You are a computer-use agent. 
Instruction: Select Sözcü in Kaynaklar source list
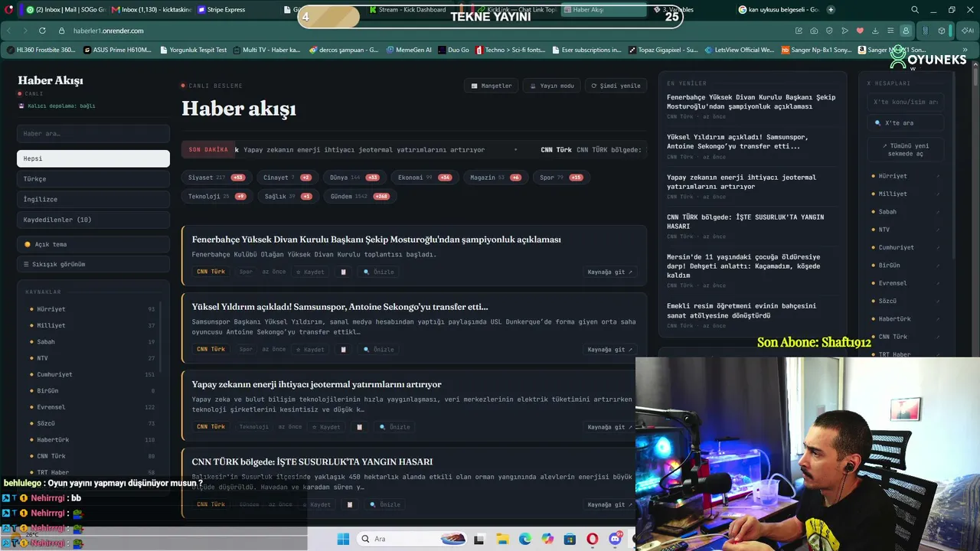[x=92, y=423]
